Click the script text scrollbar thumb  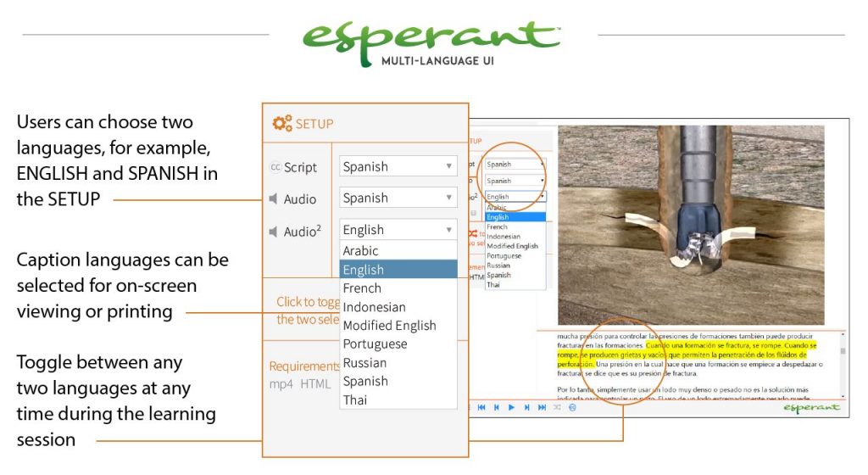pyautogui.click(x=843, y=351)
